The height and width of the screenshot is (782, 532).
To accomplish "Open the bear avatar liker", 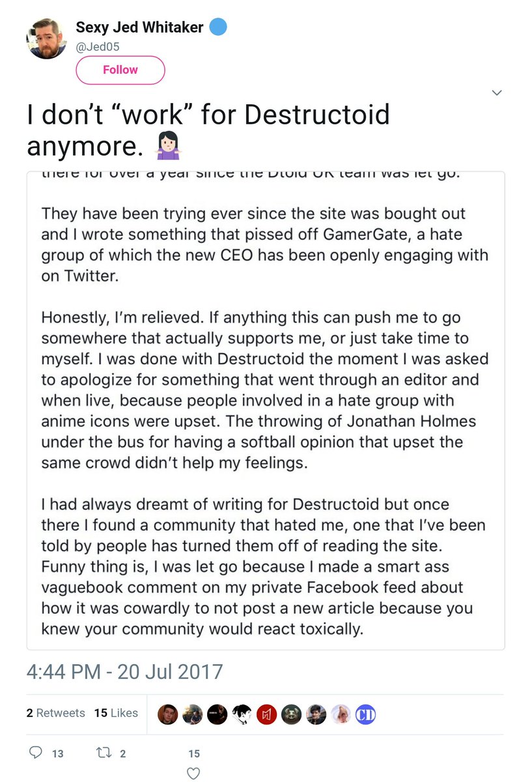I will tap(292, 714).
